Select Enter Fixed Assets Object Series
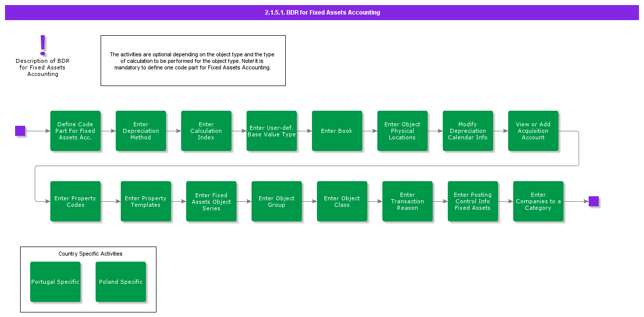644x317 pixels. [211, 201]
